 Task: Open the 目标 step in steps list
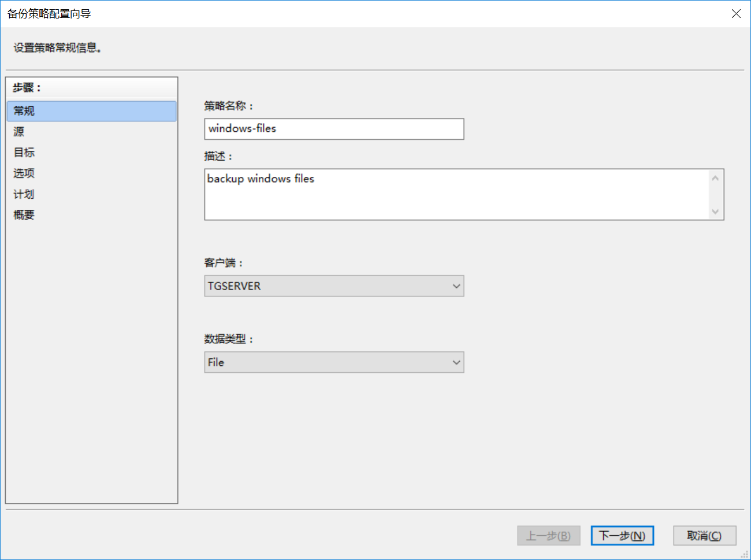(x=24, y=153)
